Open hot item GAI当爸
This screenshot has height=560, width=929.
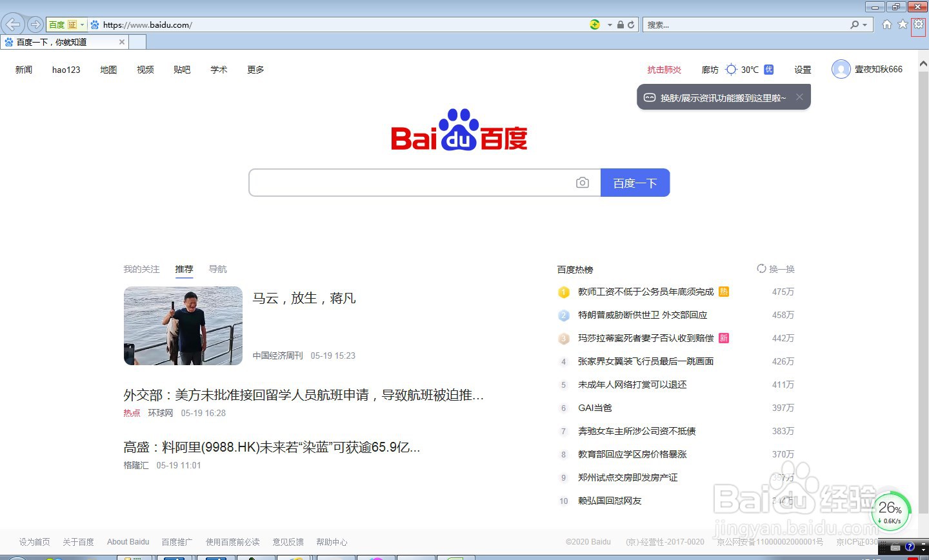pyautogui.click(x=595, y=408)
